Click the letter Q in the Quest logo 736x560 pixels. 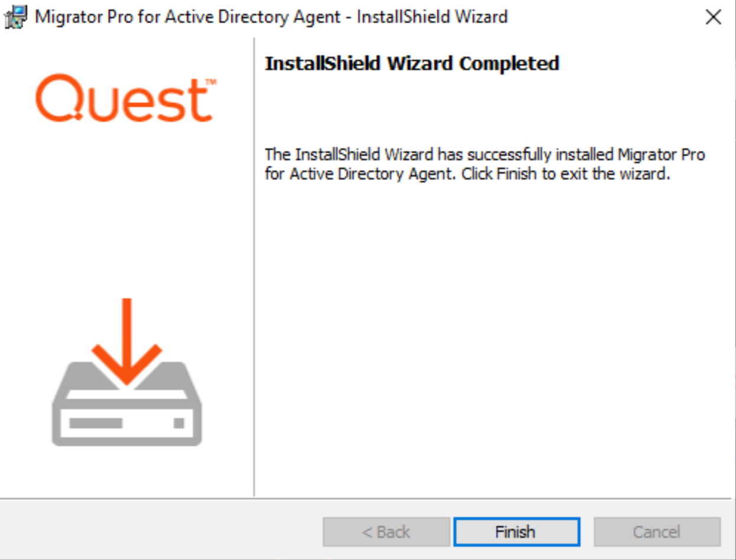point(57,99)
